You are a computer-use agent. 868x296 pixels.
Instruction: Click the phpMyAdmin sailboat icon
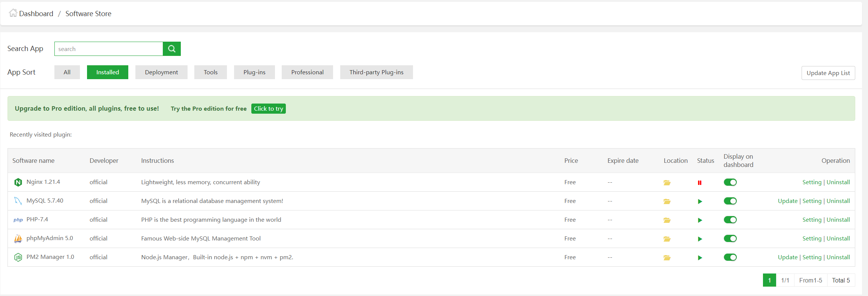pyautogui.click(x=18, y=239)
